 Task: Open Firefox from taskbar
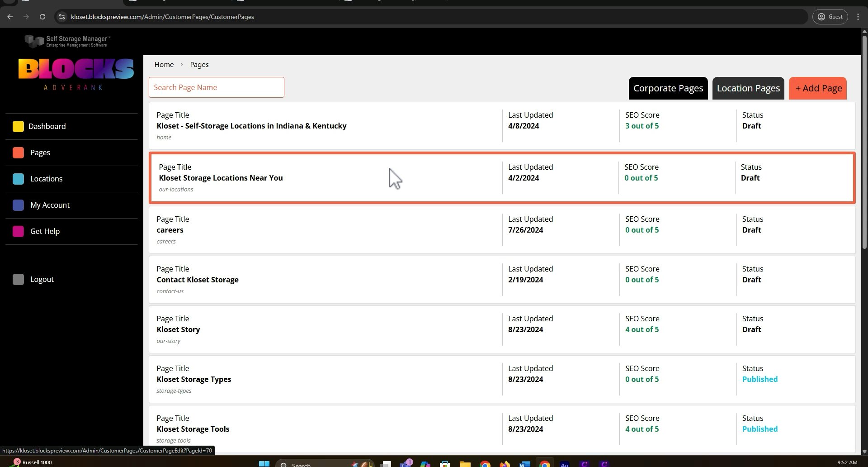tap(505, 464)
